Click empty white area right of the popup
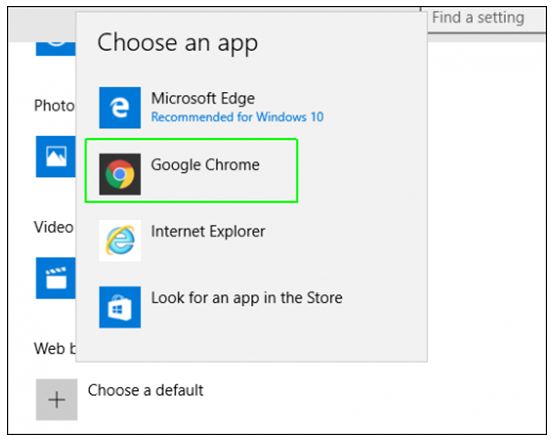 pos(487,212)
